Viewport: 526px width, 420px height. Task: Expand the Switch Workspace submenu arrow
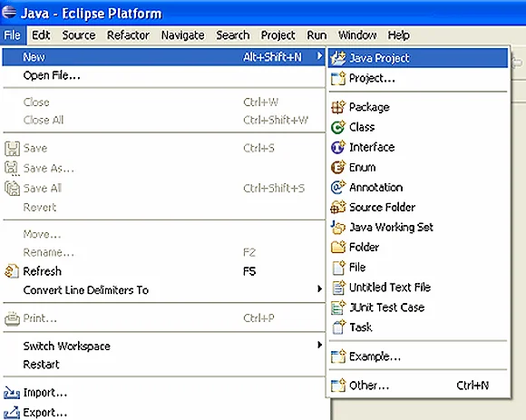[320, 345]
